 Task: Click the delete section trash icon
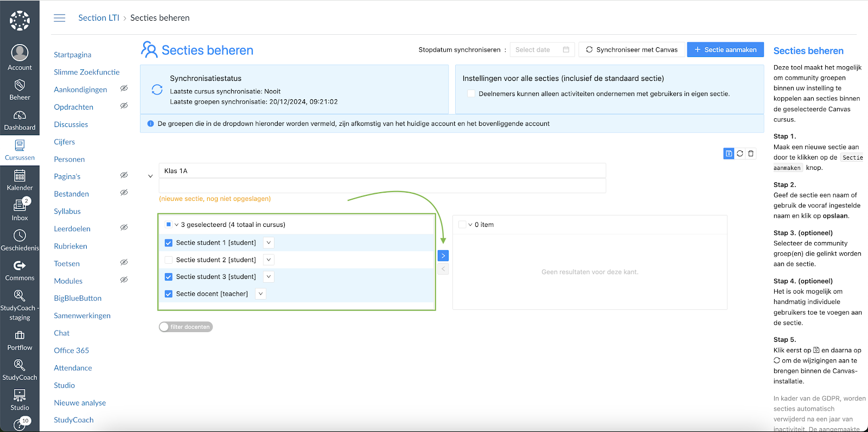click(751, 154)
